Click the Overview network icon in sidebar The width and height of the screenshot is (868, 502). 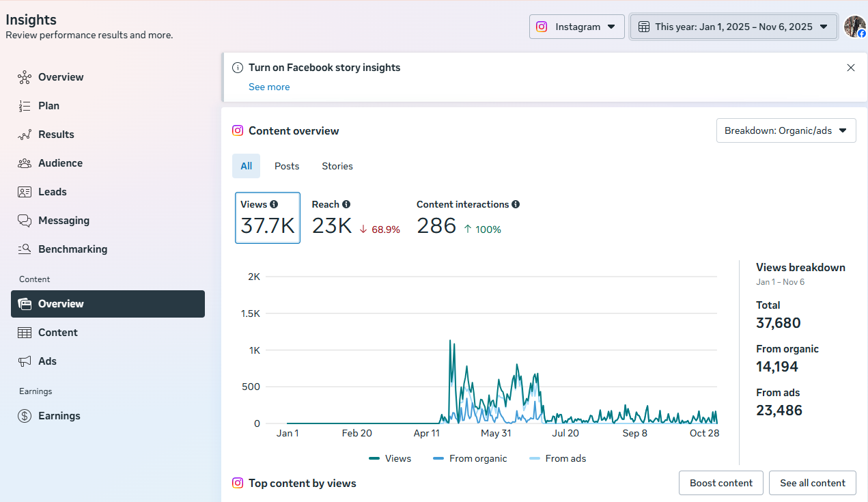point(25,77)
